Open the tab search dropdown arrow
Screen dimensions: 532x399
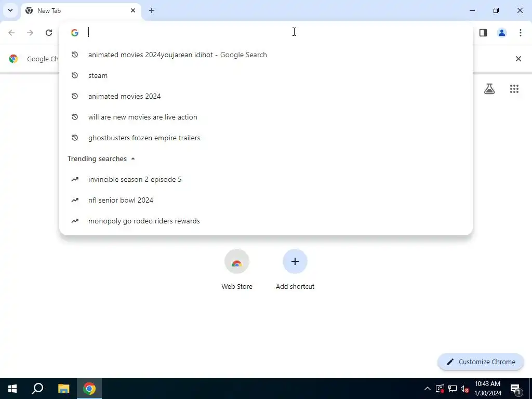click(x=10, y=10)
